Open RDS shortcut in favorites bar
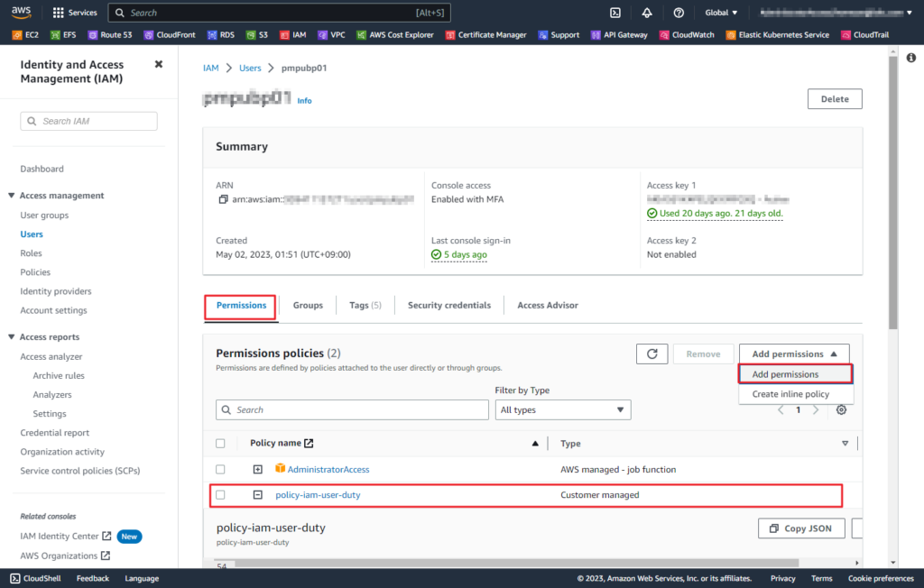Image resolution: width=924 pixels, height=588 pixels. 221,35
